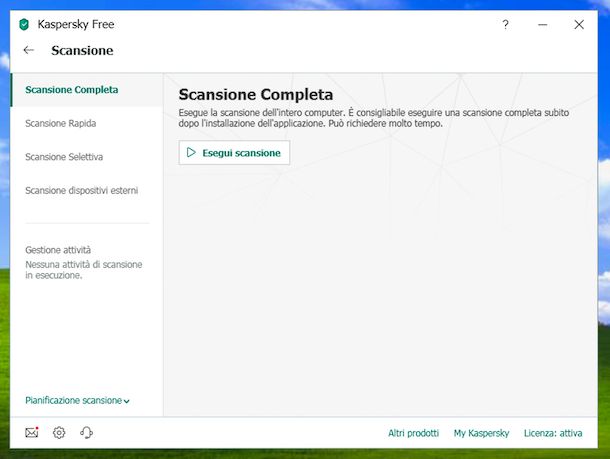Viewport: 610px width, 459px height.
Task: Open the notifications envelope icon
Action: [x=32, y=432]
